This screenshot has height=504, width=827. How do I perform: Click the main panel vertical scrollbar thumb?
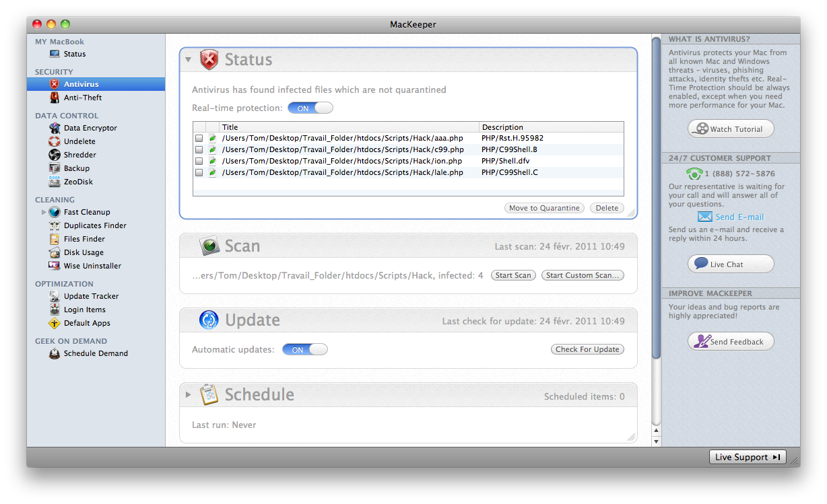[656, 198]
